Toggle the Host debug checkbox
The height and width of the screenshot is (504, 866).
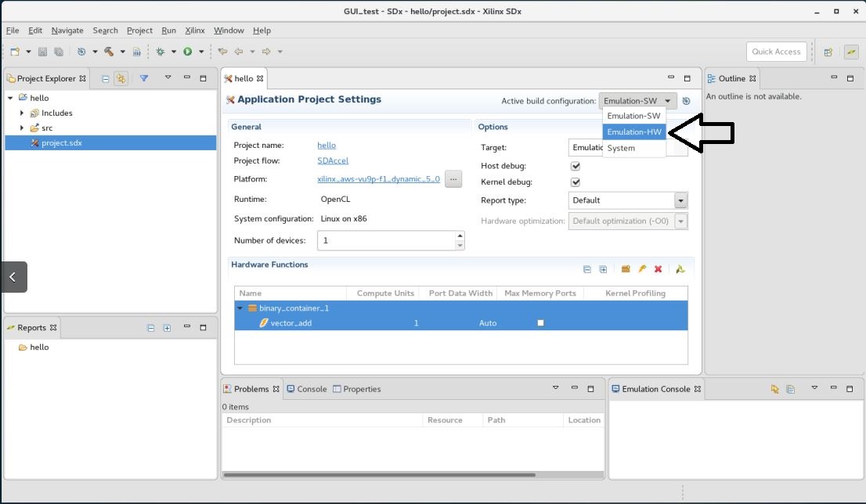(x=576, y=166)
